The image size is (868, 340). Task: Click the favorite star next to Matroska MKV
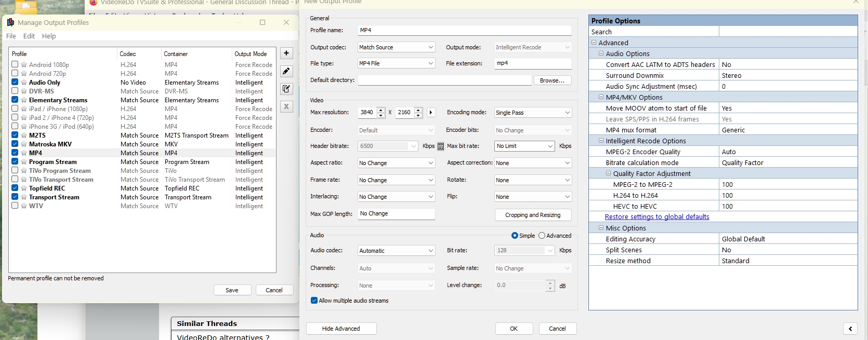pyautogui.click(x=24, y=144)
